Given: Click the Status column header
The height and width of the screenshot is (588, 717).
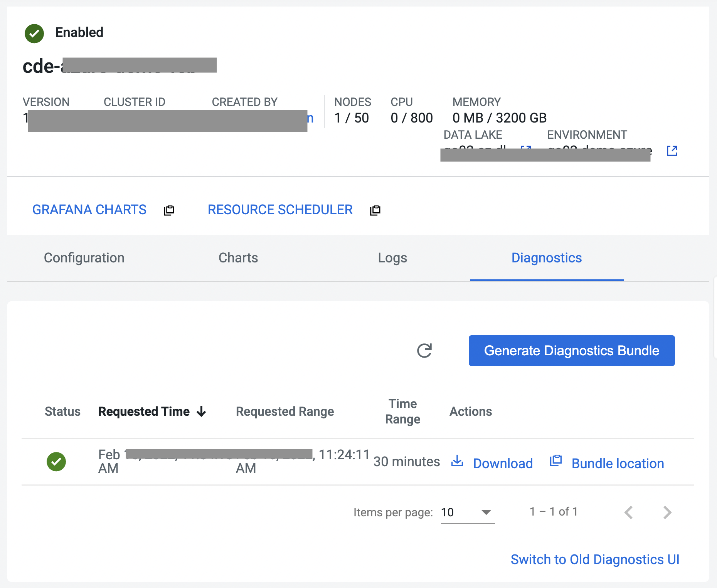Looking at the screenshot, I should pos(62,412).
